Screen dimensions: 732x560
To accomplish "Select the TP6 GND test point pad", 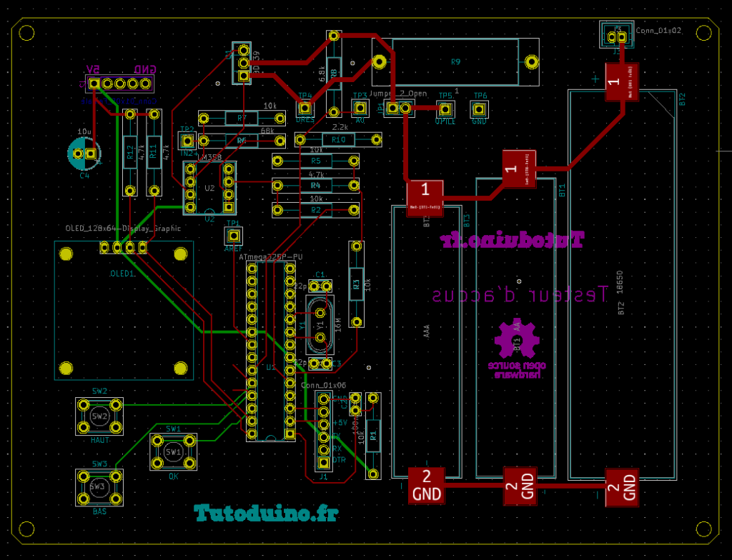I will point(479,110).
